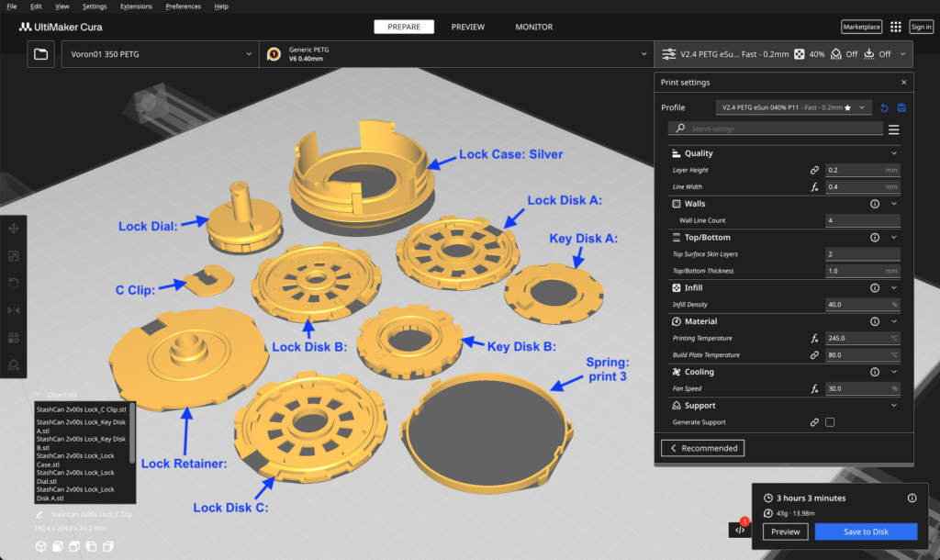
Task: Click the Fan Speed formula icon
Action: pos(815,388)
